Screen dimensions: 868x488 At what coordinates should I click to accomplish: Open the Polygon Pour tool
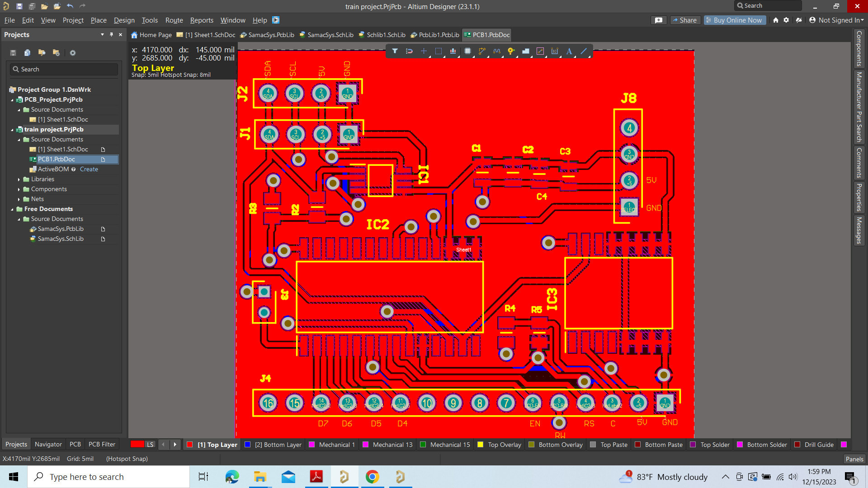click(x=526, y=51)
